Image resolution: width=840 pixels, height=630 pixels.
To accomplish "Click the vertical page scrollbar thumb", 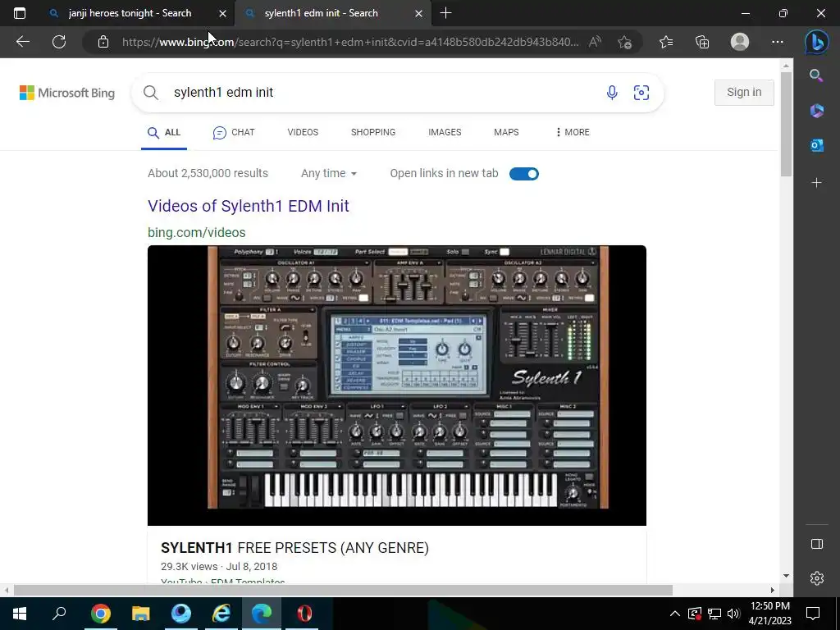I will coord(786,125).
